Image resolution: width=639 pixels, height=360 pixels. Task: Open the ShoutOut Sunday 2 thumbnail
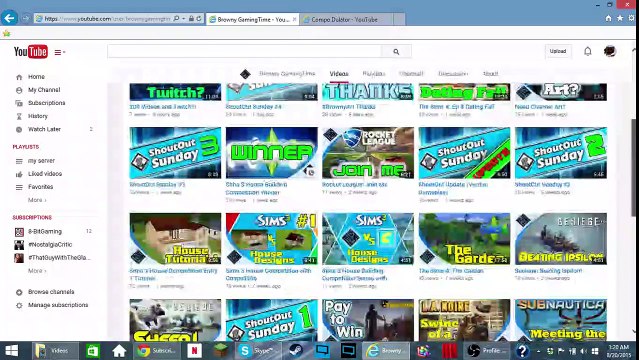[x=561, y=153]
